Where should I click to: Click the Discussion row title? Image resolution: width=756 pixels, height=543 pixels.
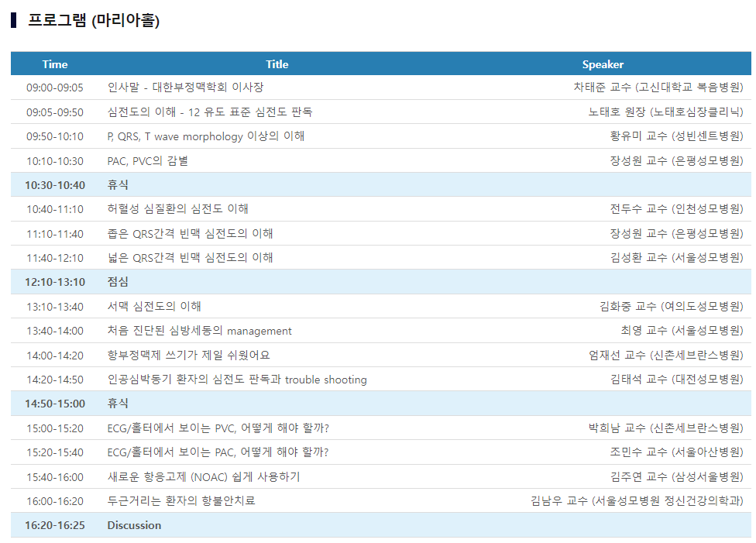pyautogui.click(x=134, y=525)
